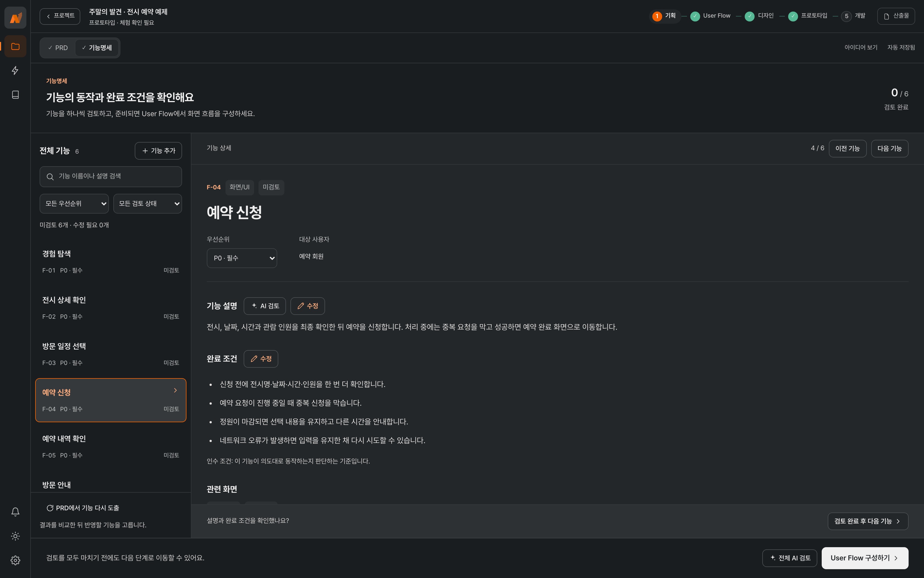
Task: Click the magnifier icon in feature search
Action: (50, 177)
